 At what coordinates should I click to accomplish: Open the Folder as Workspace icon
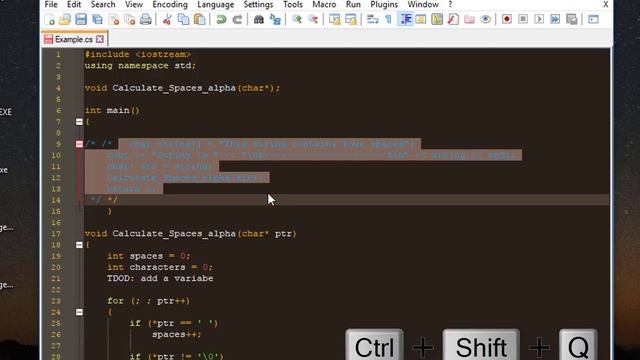469,19
